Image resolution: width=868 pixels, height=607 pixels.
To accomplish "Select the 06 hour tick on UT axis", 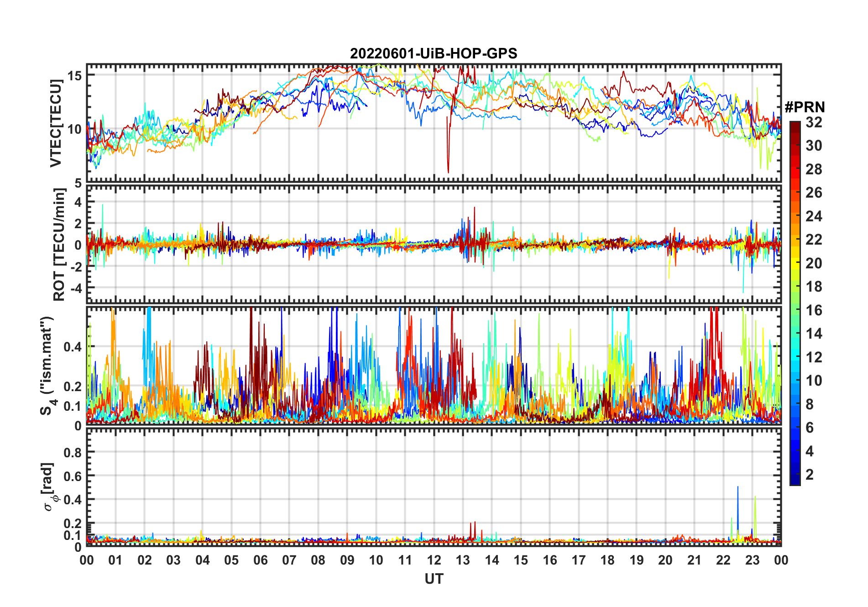I will [x=260, y=560].
